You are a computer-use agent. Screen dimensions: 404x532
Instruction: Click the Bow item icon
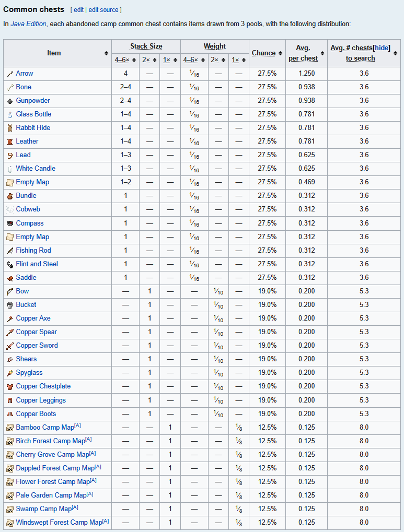[x=10, y=291]
